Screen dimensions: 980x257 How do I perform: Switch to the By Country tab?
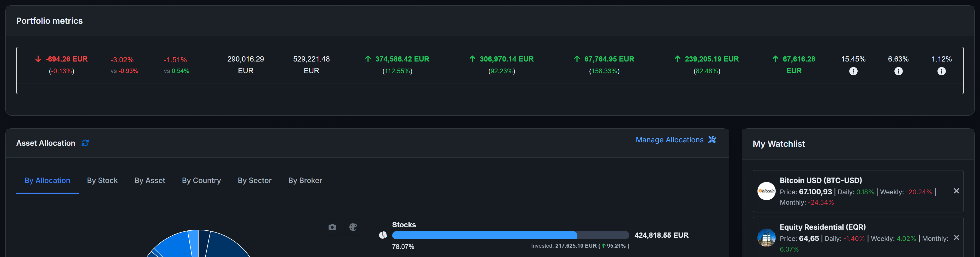click(201, 180)
